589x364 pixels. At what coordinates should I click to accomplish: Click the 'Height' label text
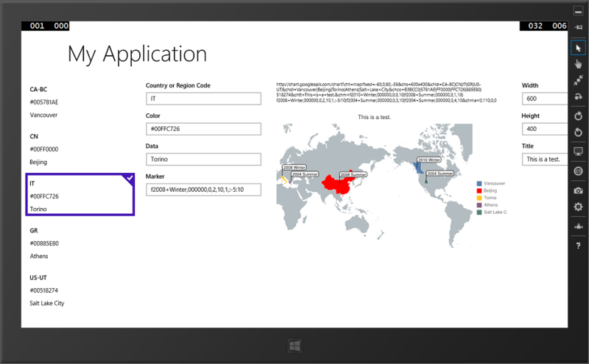[530, 116]
